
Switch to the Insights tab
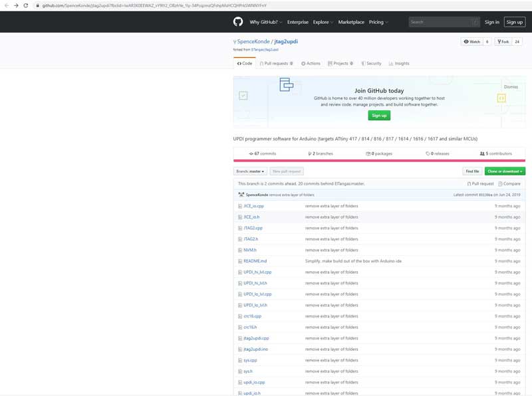tap(399, 63)
